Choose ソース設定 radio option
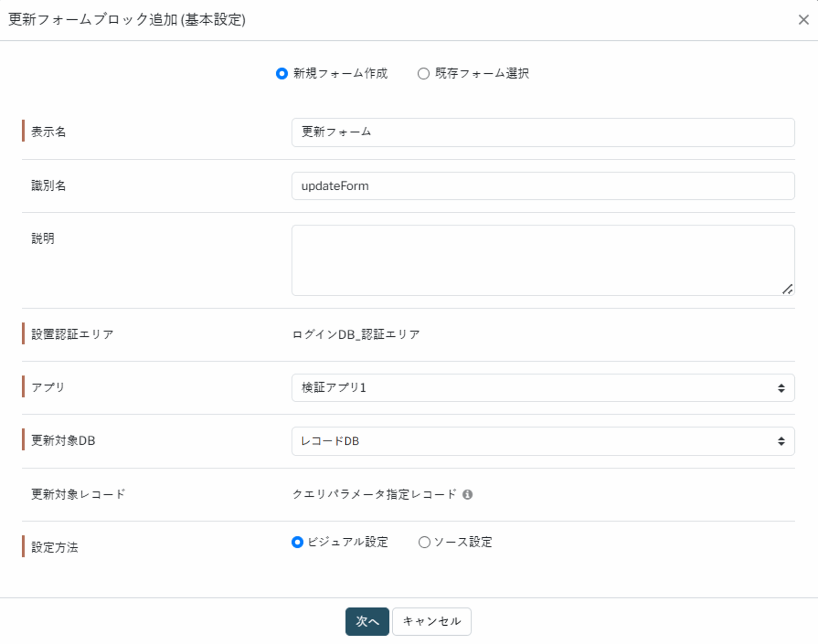 point(424,542)
